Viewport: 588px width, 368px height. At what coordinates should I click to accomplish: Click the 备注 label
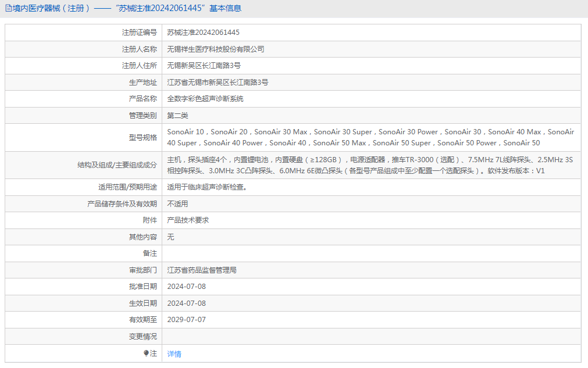149,253
